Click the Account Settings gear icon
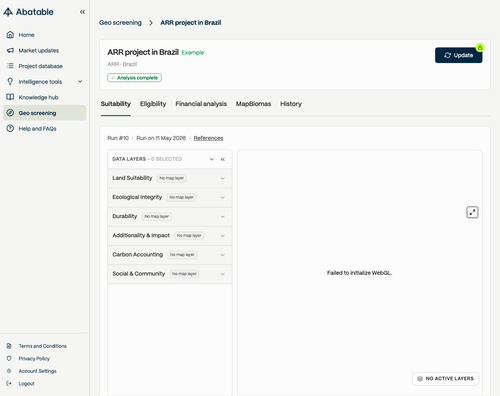500x396 pixels. [x=9, y=371]
